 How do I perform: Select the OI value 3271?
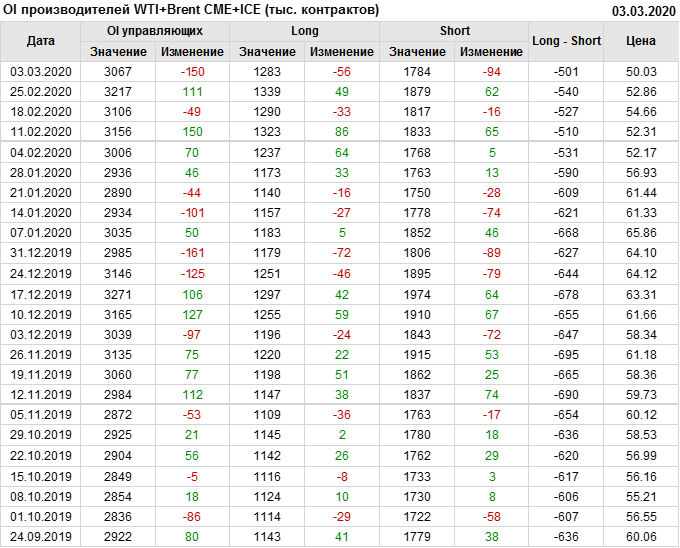[118, 294]
